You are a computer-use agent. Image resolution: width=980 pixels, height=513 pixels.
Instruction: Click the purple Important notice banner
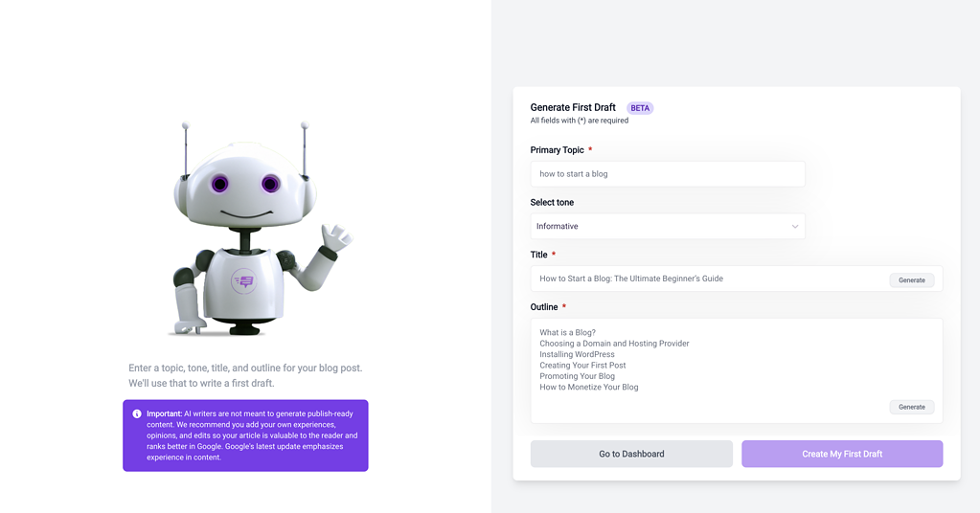point(245,435)
